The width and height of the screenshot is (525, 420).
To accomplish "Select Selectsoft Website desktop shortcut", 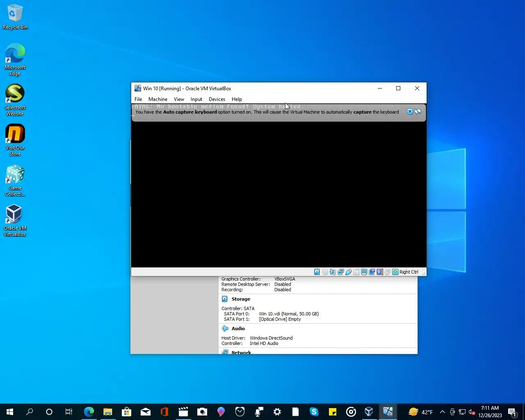I will tap(15, 100).
